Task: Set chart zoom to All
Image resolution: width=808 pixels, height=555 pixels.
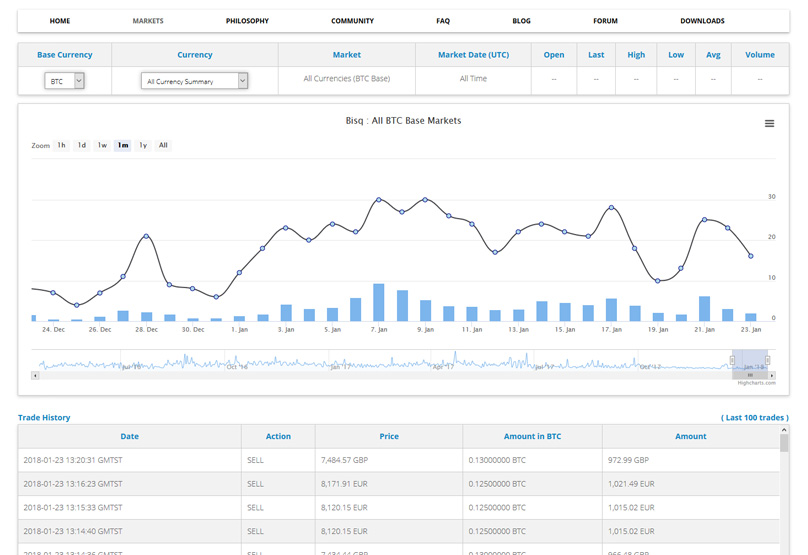Action: pos(163,145)
